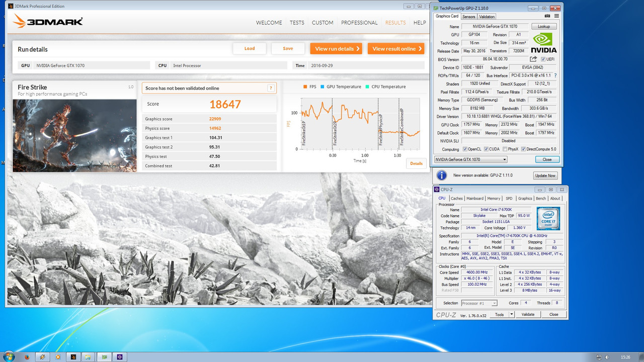Click the Details button under the FPS chart

click(x=416, y=163)
